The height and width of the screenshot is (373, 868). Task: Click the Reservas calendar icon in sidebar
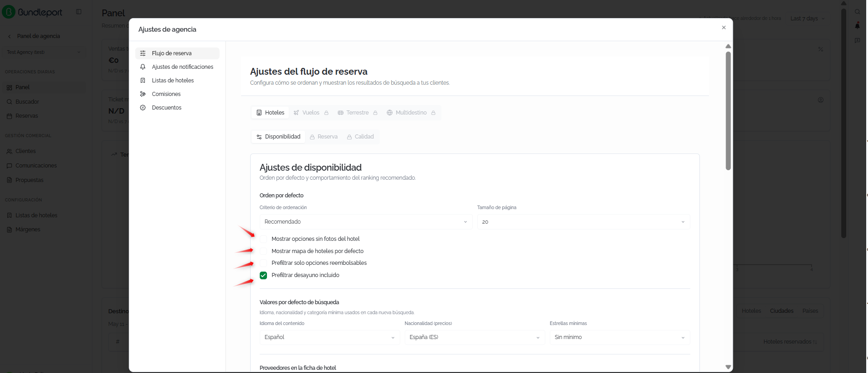click(10, 116)
